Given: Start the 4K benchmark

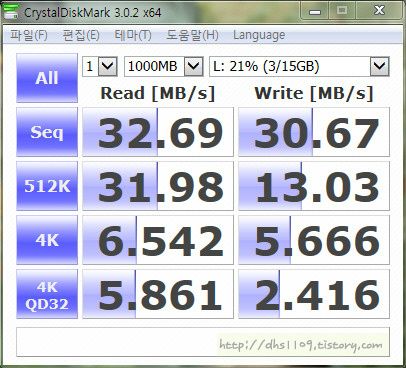Looking at the screenshot, I should point(47,240).
